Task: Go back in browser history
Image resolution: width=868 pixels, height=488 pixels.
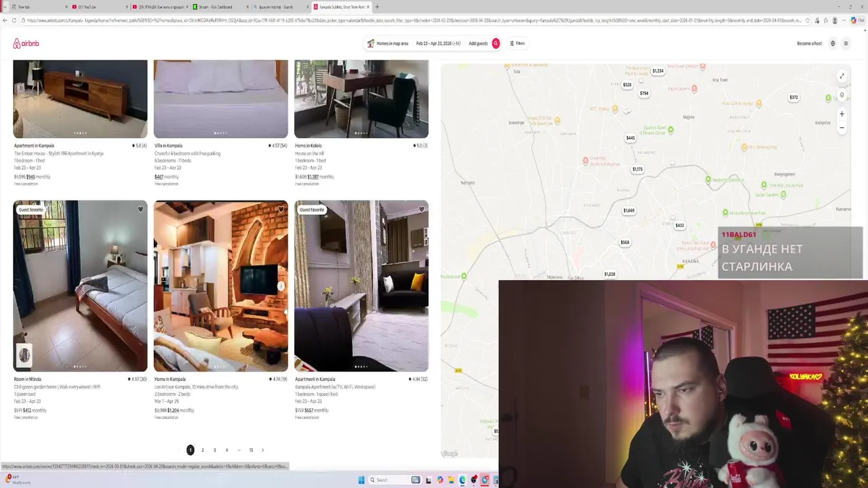Action: pos(5,20)
